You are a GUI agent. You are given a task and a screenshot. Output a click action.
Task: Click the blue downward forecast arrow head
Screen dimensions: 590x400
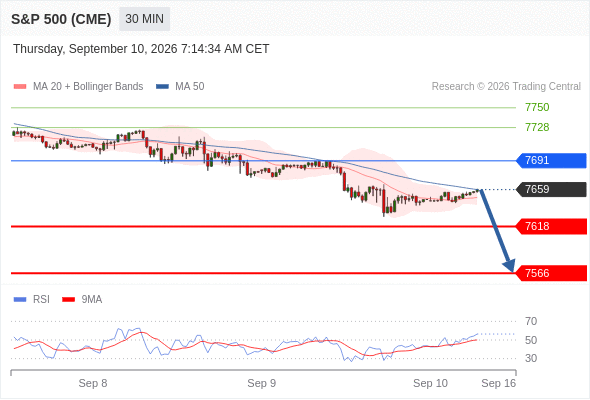point(509,265)
